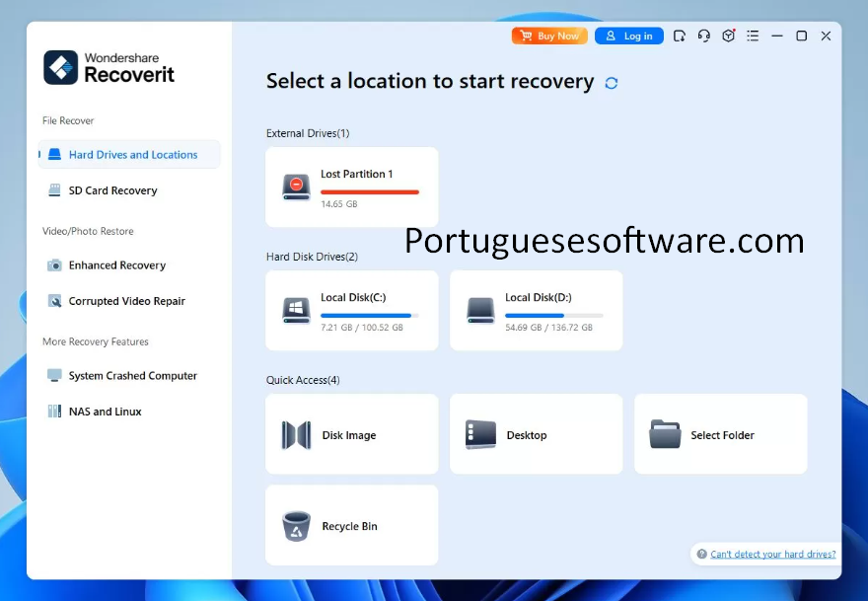
Task: Select the Disk Image quick access option
Action: pyautogui.click(x=351, y=433)
